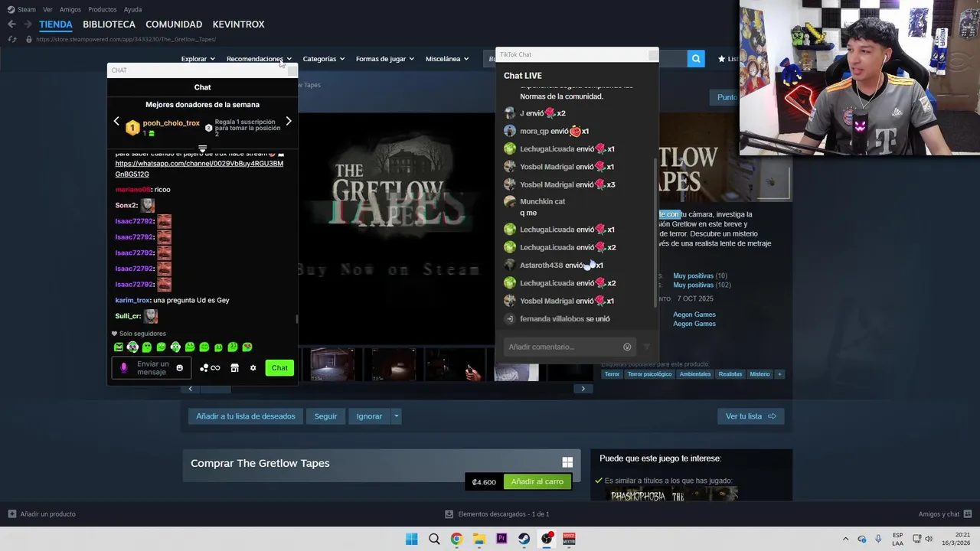Expand the Miscelánea dropdown
This screenshot has height=551, width=980.
[x=447, y=59]
